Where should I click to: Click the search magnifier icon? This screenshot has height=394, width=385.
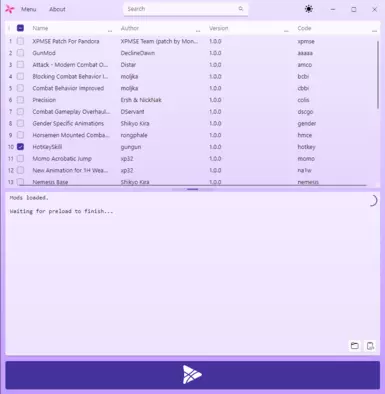241,9
